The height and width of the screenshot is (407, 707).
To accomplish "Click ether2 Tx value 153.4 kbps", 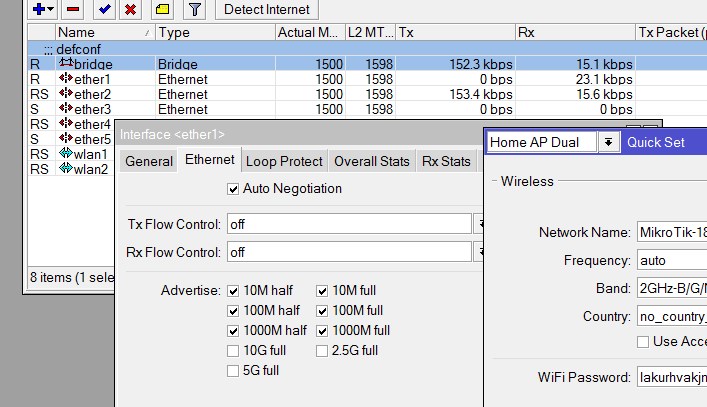I will [x=481, y=94].
